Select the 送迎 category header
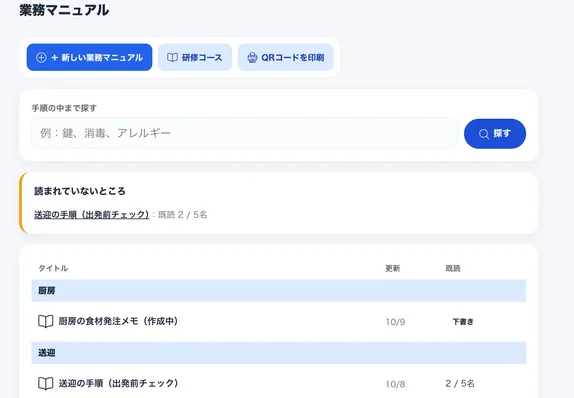574x398 pixels. tap(279, 353)
